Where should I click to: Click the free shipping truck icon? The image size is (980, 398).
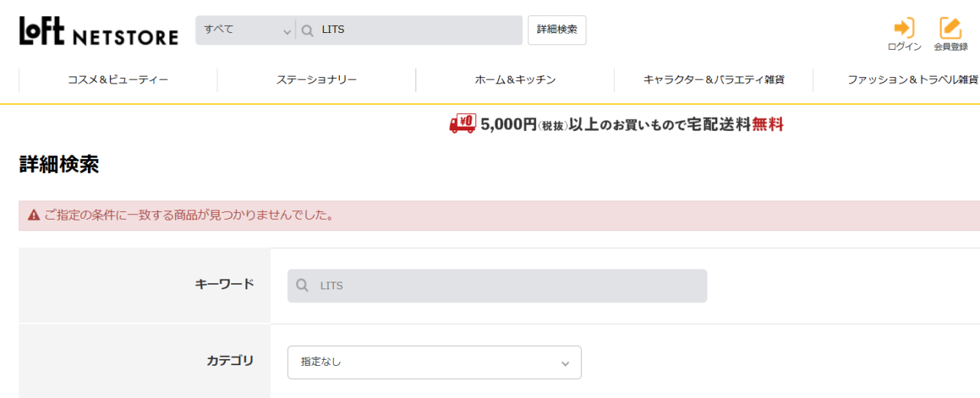coord(462,124)
